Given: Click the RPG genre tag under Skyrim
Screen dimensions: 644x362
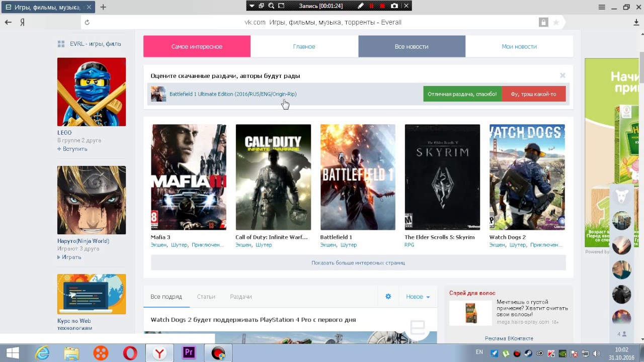Looking at the screenshot, I should (x=409, y=245).
